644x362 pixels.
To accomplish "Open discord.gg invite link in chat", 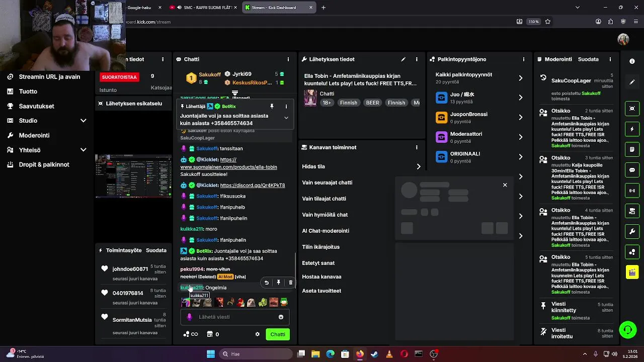I will 253,185.
